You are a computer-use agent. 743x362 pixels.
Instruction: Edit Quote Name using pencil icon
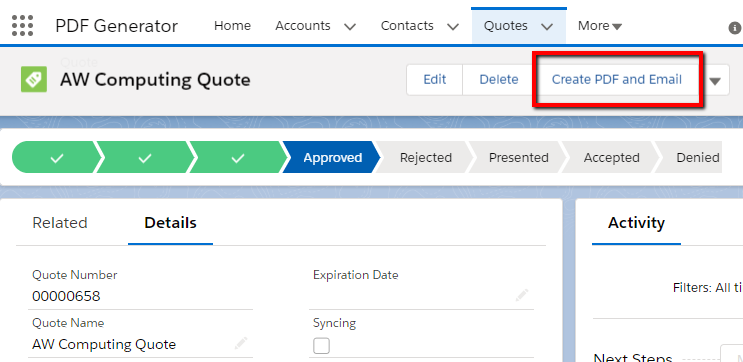[241, 343]
